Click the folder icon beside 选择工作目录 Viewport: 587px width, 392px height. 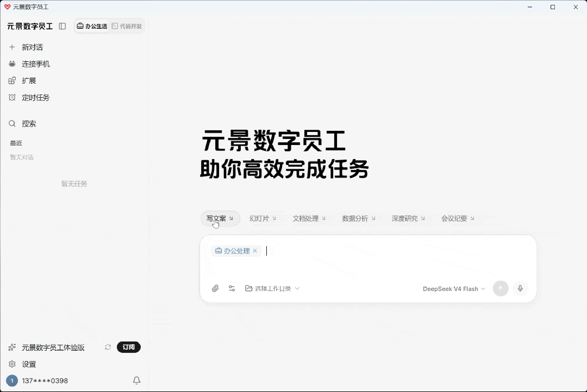click(x=248, y=288)
